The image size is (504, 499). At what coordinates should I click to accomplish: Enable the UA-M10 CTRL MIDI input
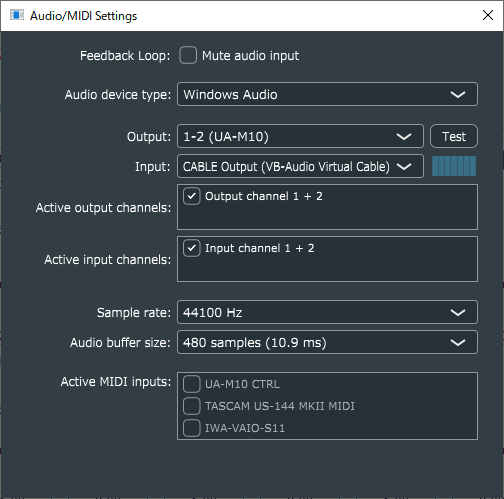(192, 384)
